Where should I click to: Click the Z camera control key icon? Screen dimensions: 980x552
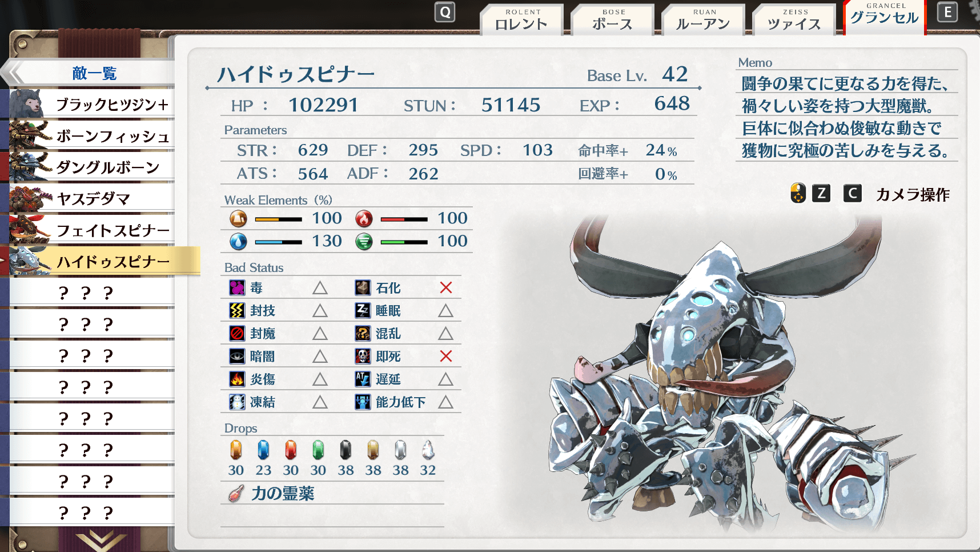tap(821, 193)
